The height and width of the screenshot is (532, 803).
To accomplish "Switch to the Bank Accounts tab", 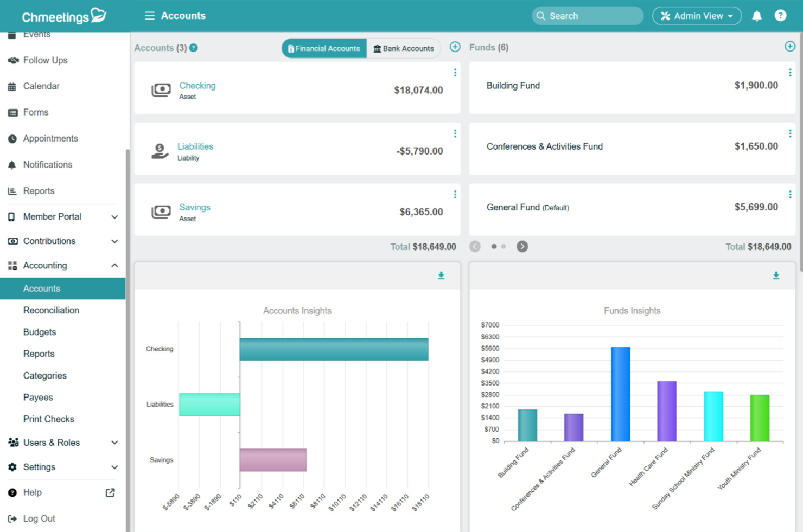I will tap(404, 48).
